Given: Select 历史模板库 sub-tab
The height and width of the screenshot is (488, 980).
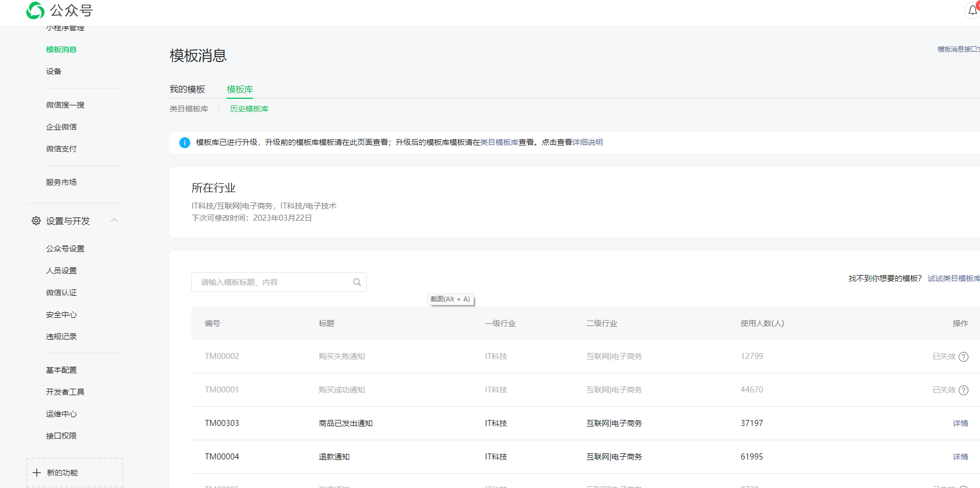Looking at the screenshot, I should point(249,109).
